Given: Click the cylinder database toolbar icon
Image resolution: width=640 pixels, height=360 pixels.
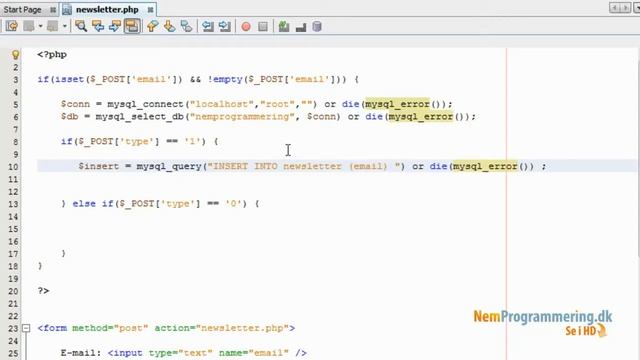Looking at the screenshot, I should 317,27.
